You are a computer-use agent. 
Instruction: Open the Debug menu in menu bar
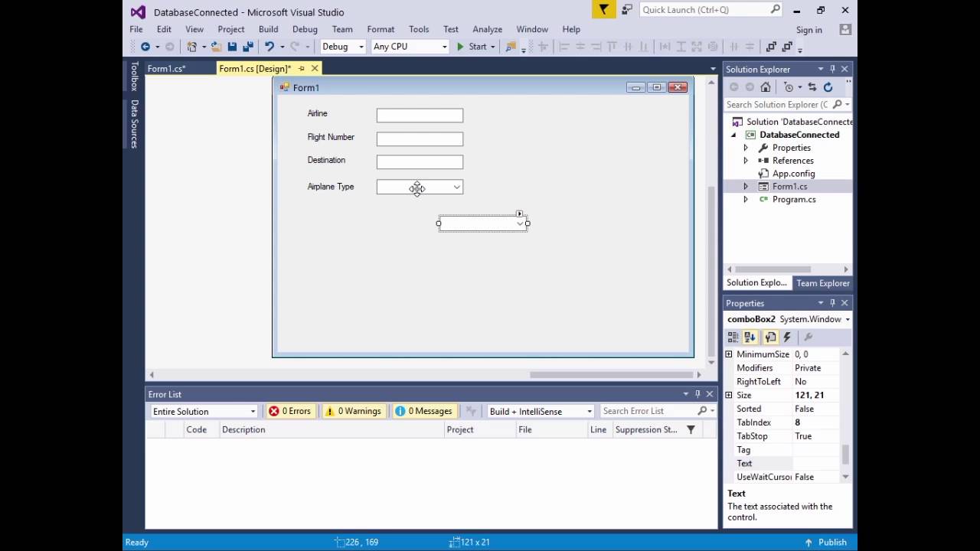click(x=305, y=29)
